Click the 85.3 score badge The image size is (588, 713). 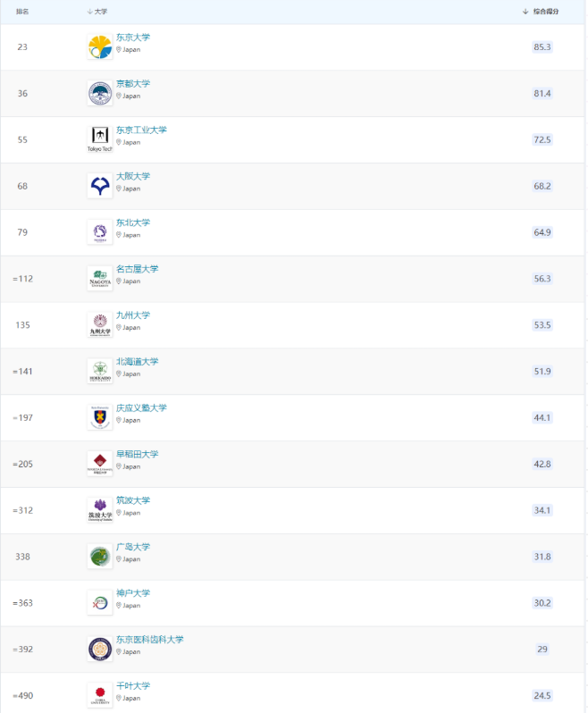[x=542, y=47]
